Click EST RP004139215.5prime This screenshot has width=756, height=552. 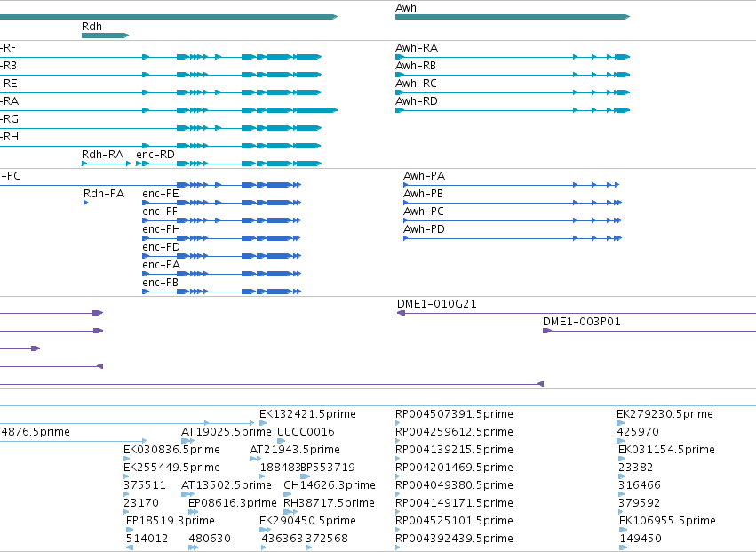point(454,450)
